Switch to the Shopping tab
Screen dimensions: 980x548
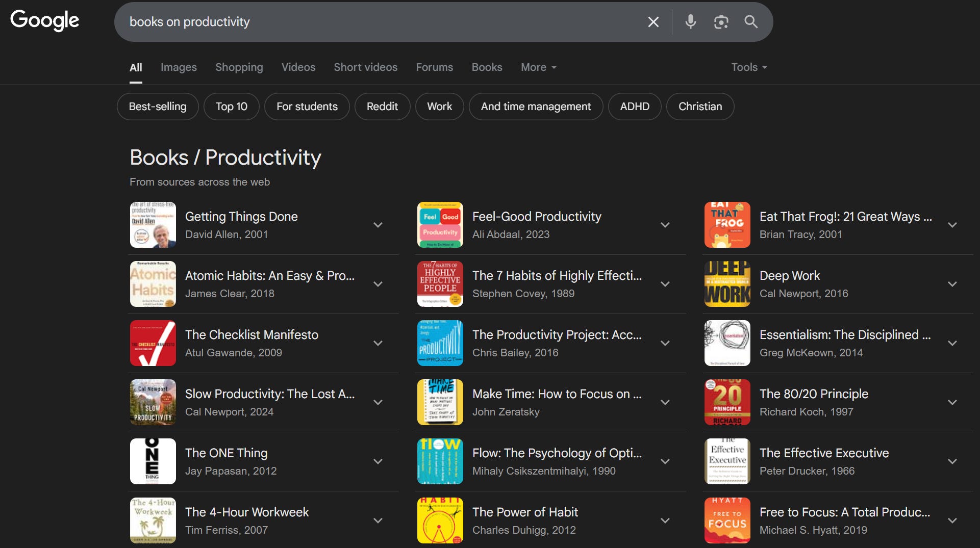click(x=239, y=67)
